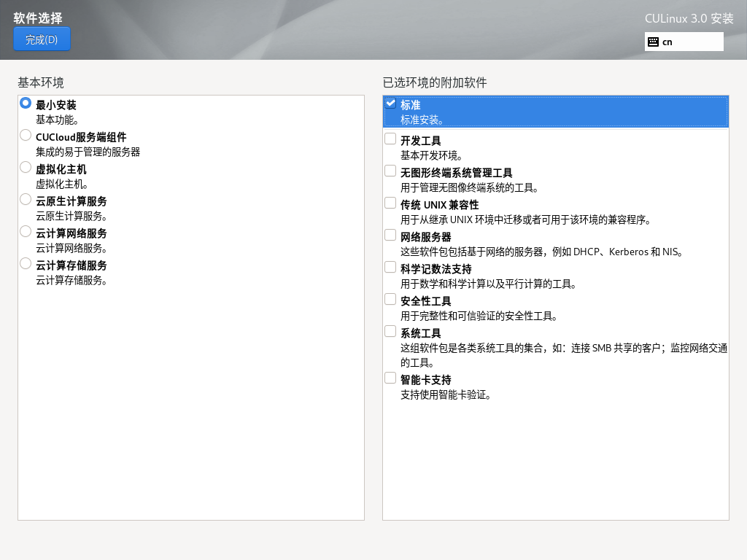The height and width of the screenshot is (560, 747).
Task: Click the 虚拟化主机。 description line
Action: [x=62, y=184]
